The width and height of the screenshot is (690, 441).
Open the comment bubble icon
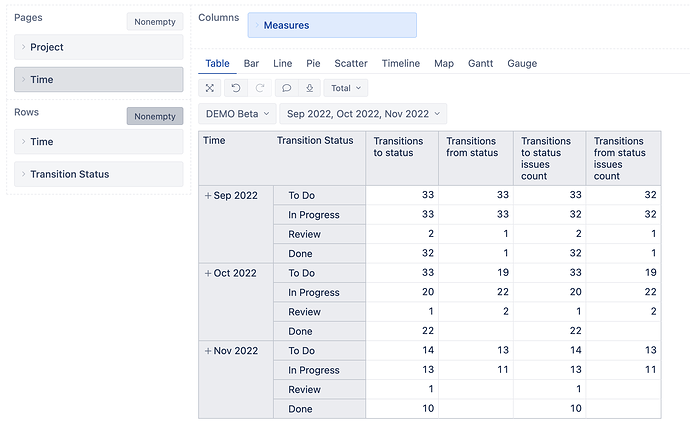coord(286,88)
